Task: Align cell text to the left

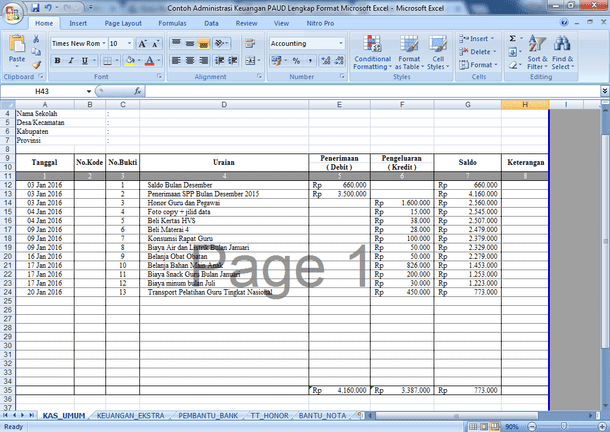Action: [176, 61]
